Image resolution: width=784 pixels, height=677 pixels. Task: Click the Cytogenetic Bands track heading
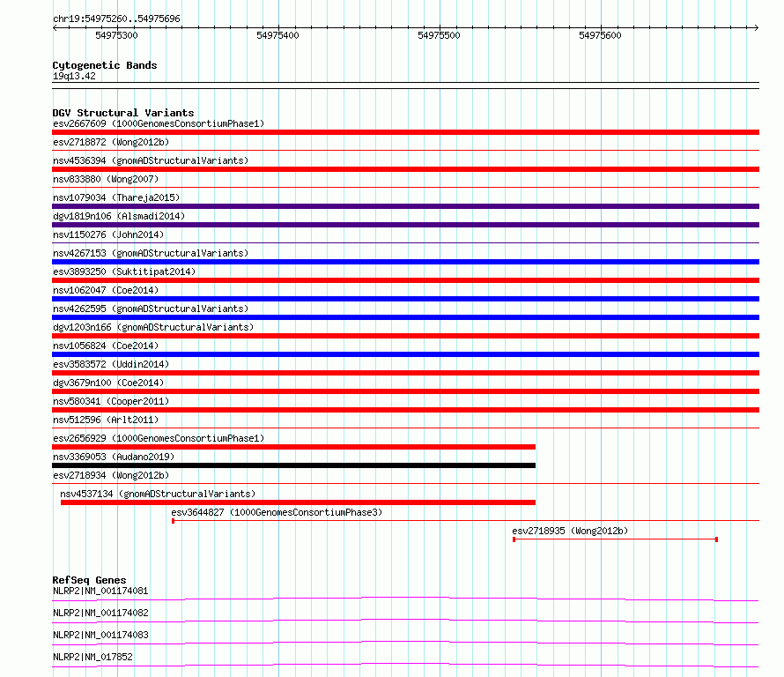(x=105, y=65)
